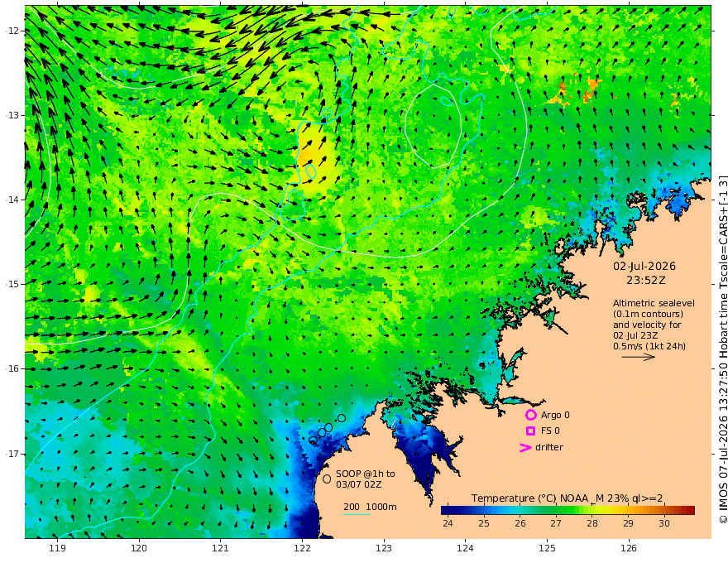Click latitude axis label -14
Viewport: 728px width, 563px height.
tap(12, 200)
